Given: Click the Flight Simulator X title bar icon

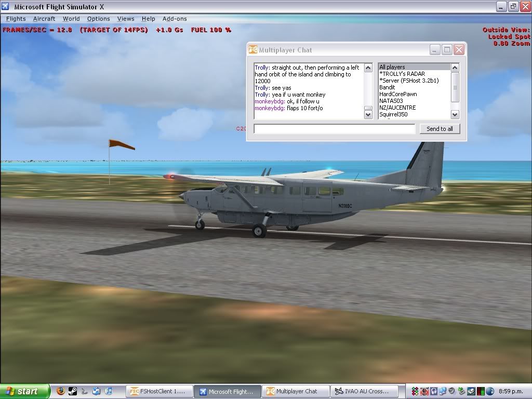Looking at the screenshot, I should 6,7.
